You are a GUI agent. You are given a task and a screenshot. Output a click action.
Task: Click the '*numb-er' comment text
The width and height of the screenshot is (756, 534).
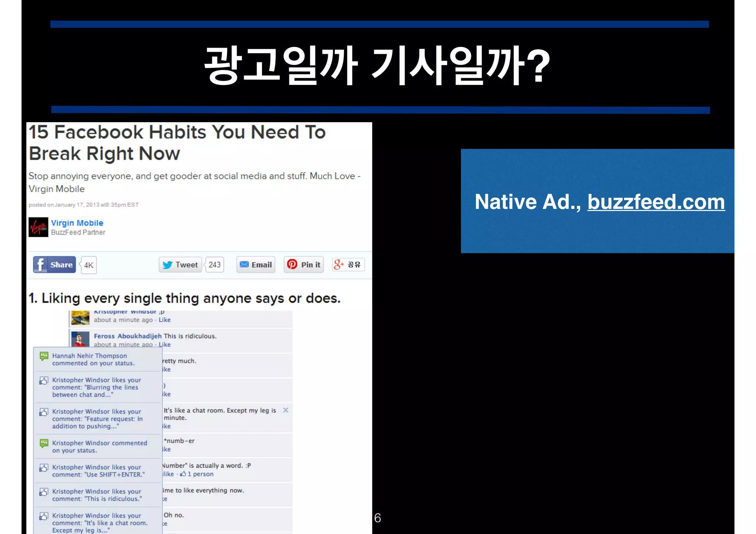click(x=179, y=441)
